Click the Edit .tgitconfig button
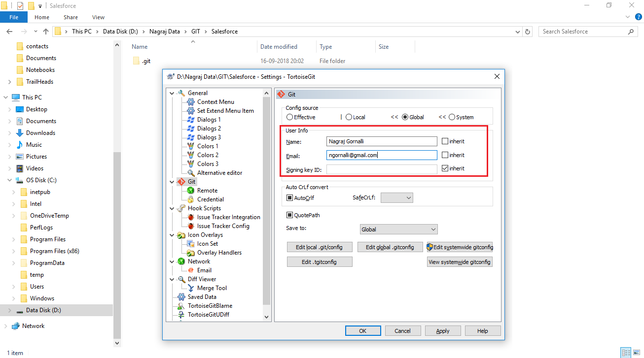Viewport: 644px width, 358px height. [320, 262]
